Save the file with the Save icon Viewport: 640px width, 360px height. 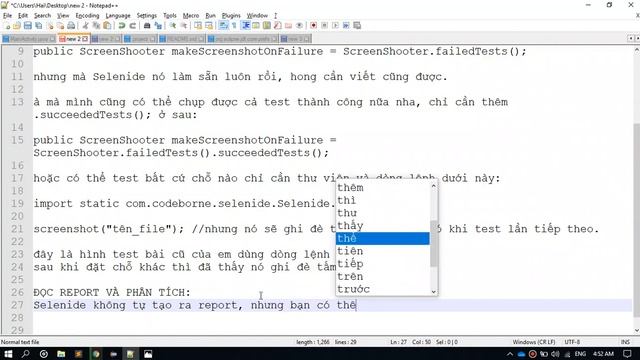pos(28,26)
